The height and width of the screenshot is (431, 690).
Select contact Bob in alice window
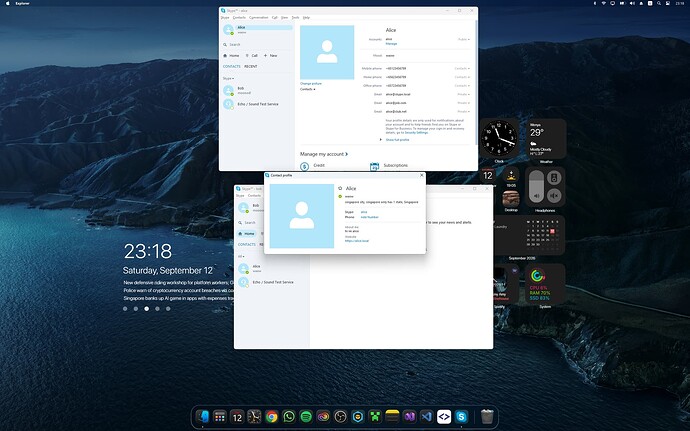257,90
